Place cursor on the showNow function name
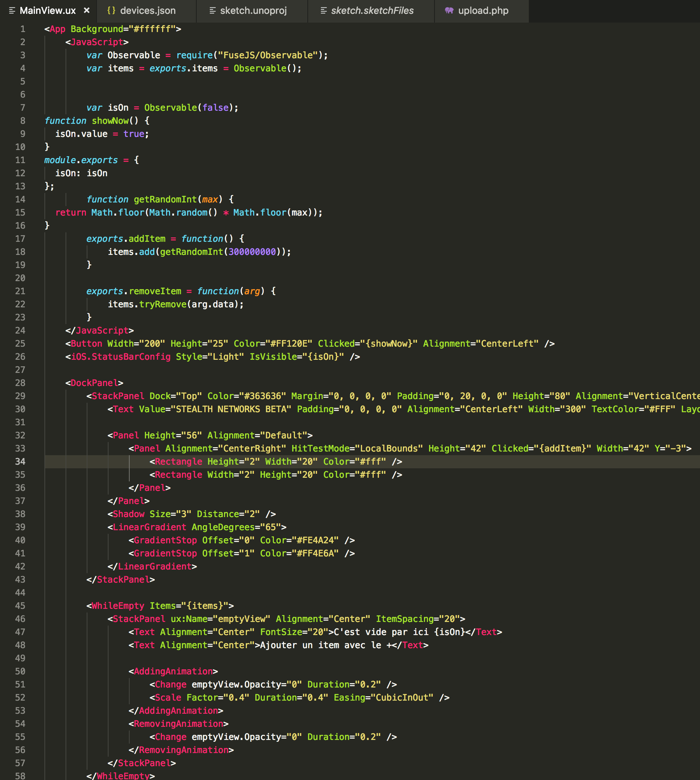The image size is (700, 780). pyautogui.click(x=110, y=121)
